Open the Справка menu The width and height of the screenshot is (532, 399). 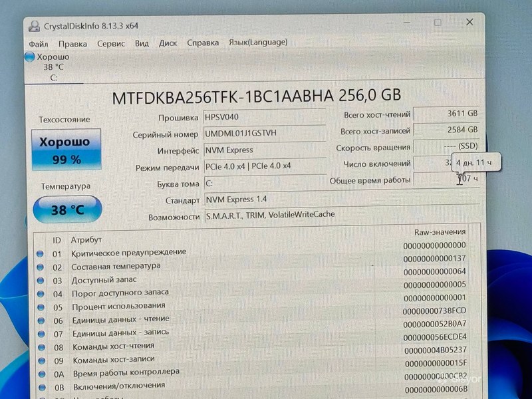(x=203, y=43)
